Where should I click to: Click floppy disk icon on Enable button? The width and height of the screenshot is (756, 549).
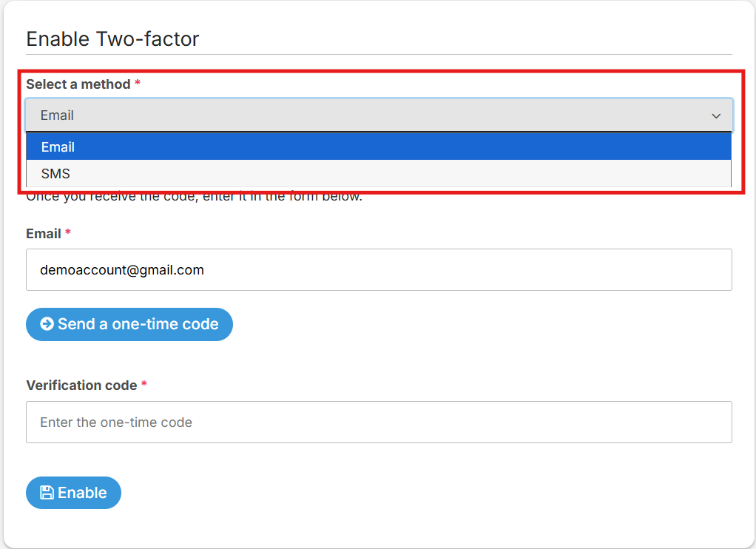pos(47,493)
